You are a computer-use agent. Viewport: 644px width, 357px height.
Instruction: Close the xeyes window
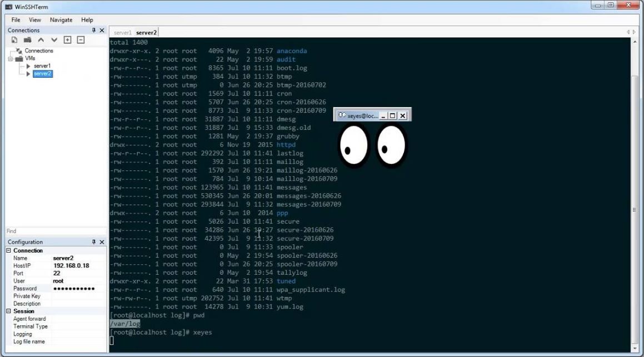(402, 115)
